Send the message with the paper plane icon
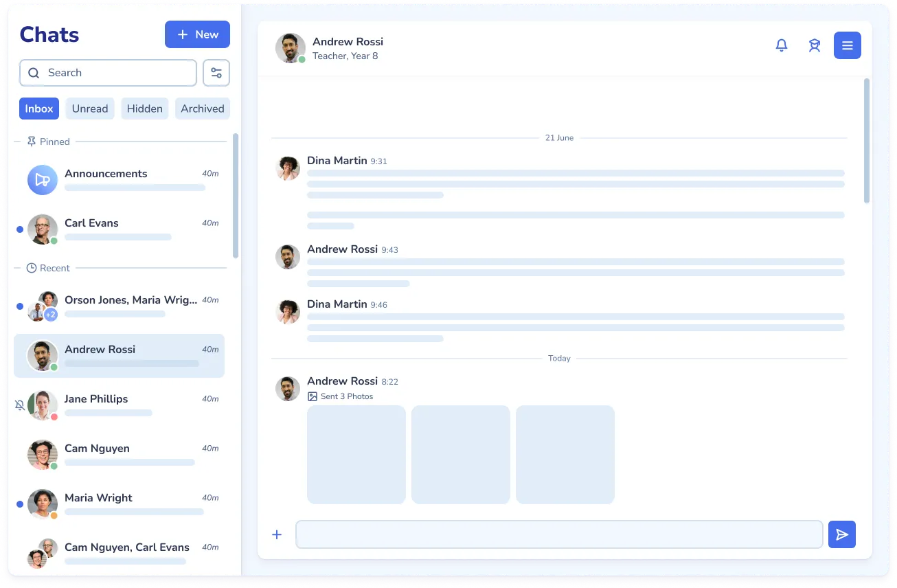The width and height of the screenshot is (897, 588). coord(842,534)
